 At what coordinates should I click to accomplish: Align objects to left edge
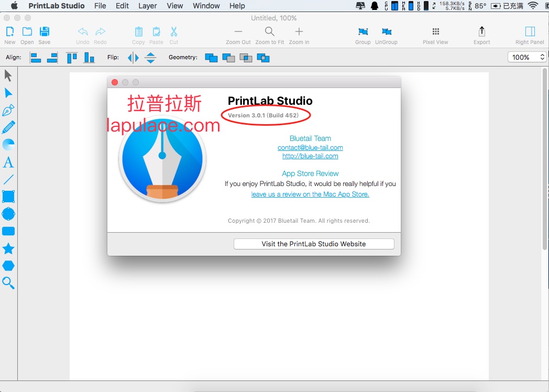[x=36, y=58]
